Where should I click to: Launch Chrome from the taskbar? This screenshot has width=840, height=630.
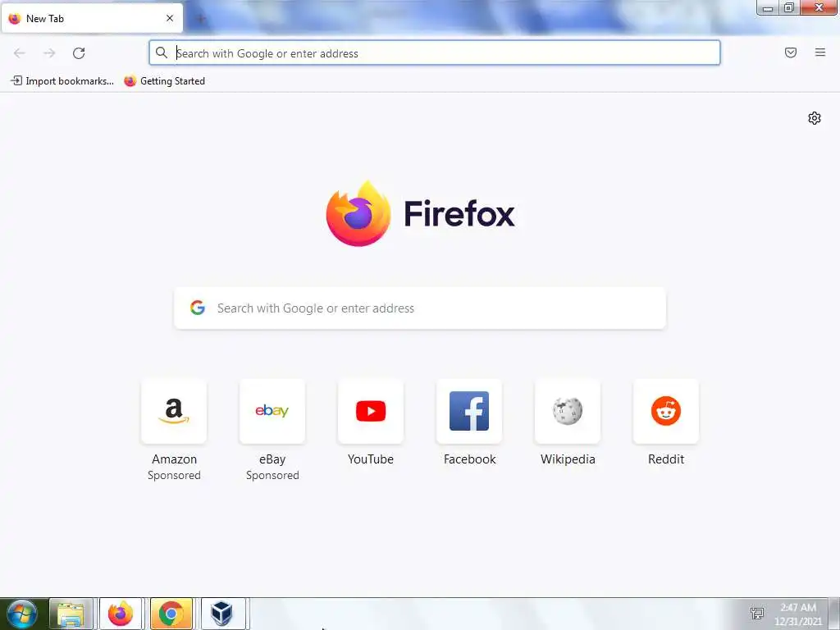pyautogui.click(x=171, y=614)
